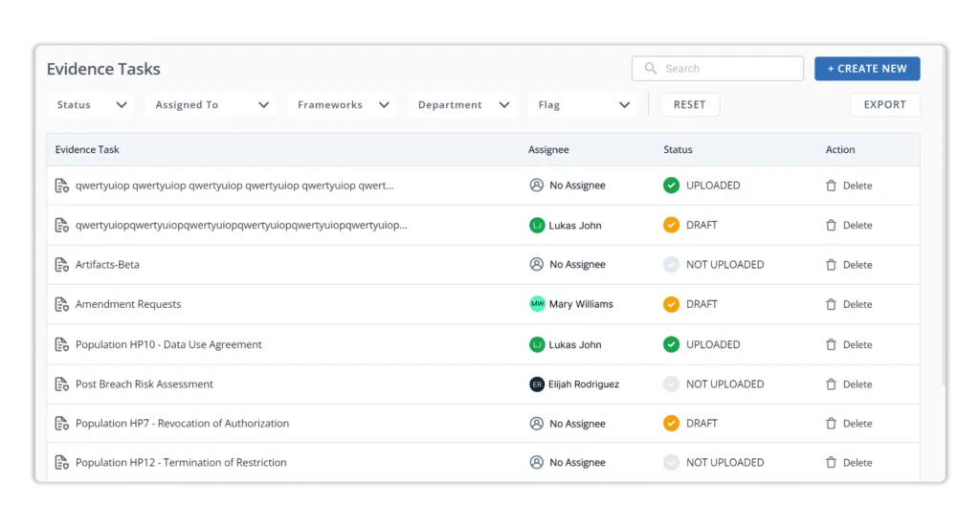Click the trash icon in the Post Breach Risk Assessment row

(831, 384)
